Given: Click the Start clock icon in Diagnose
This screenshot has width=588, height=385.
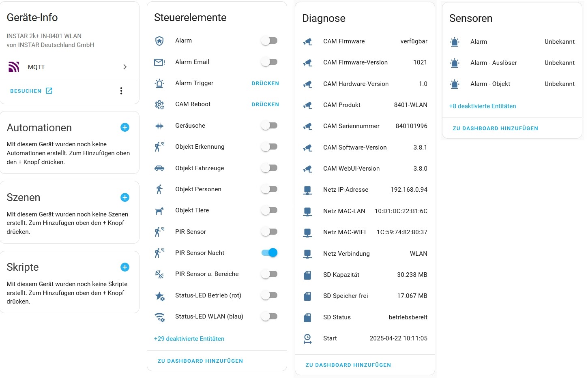Looking at the screenshot, I should click(307, 339).
